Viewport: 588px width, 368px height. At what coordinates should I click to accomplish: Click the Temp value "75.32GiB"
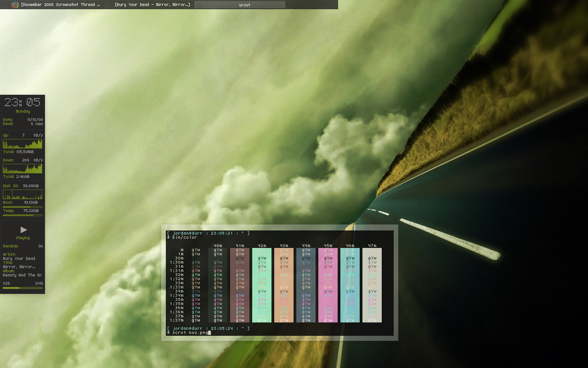[31, 211]
